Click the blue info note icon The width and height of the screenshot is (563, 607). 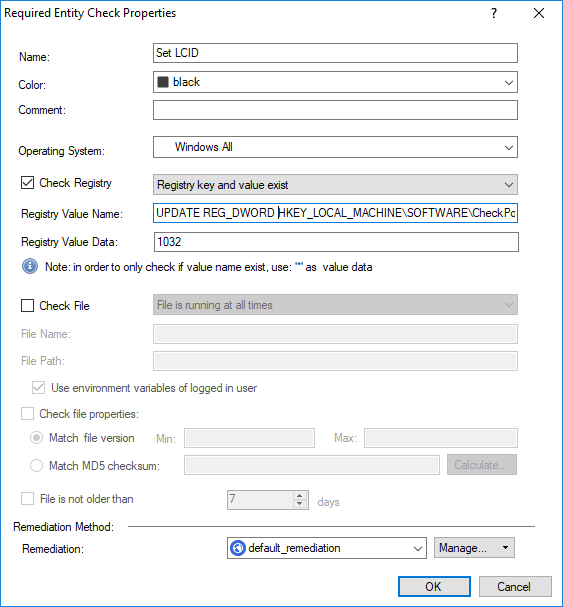(30, 266)
